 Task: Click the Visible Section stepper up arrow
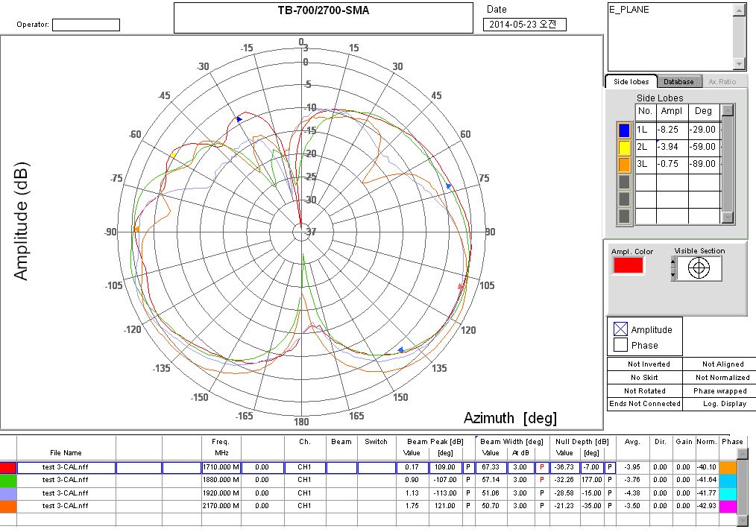tap(673, 262)
